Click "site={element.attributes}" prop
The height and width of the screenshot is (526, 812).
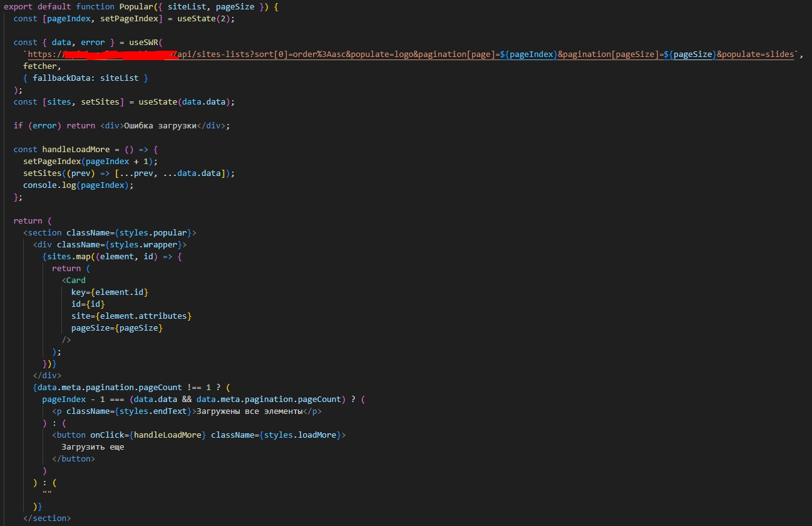pyautogui.click(x=131, y=316)
